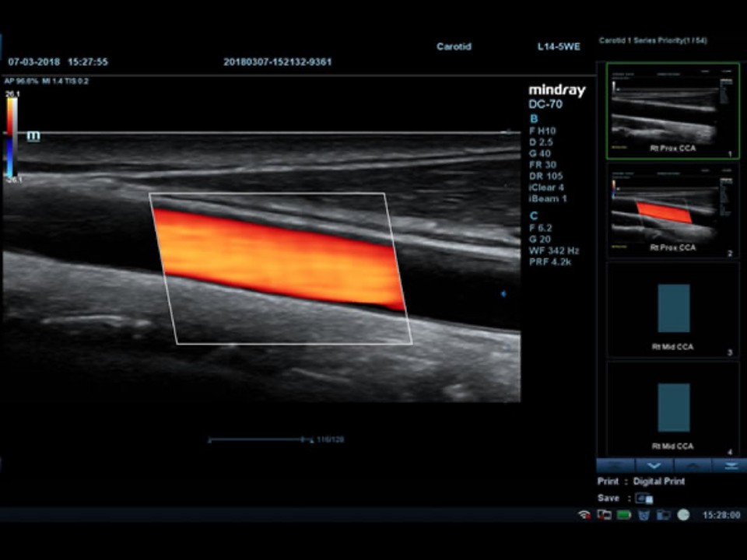Select thumbnail 3 labeled Rt Mid CCA
Screen dimensions: 747x560
tap(673, 310)
